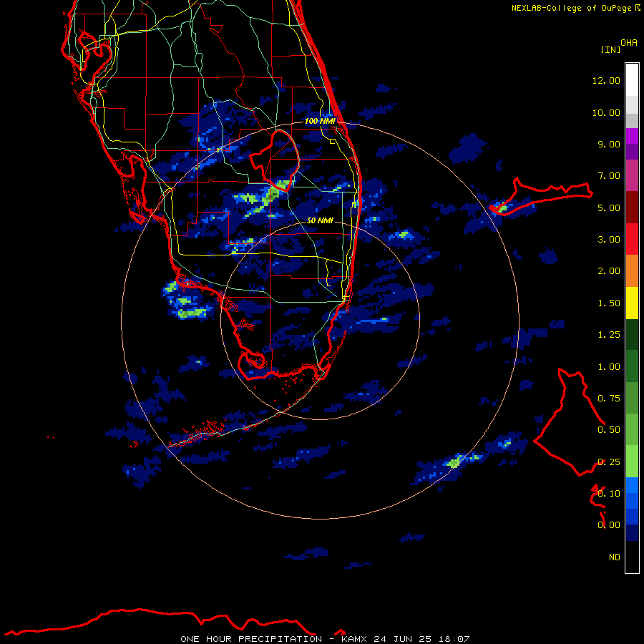Viewport: 644px width, 644px height.
Task: Pick the orange swatch in the color scale
Action: (632, 271)
